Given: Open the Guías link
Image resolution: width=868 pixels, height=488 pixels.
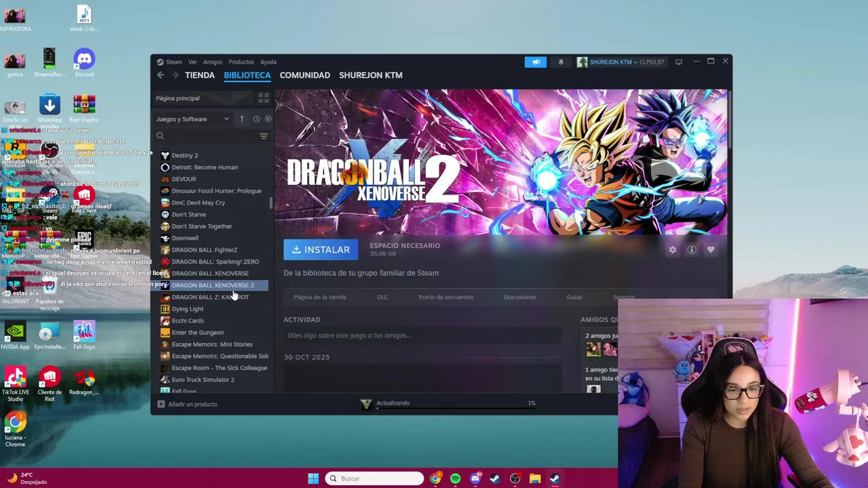Looking at the screenshot, I should pos(574,297).
